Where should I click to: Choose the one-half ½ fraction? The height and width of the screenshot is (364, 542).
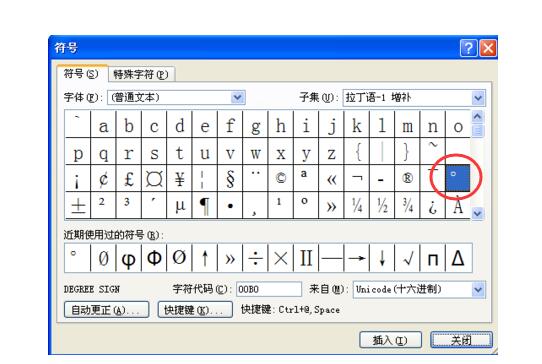(382, 205)
